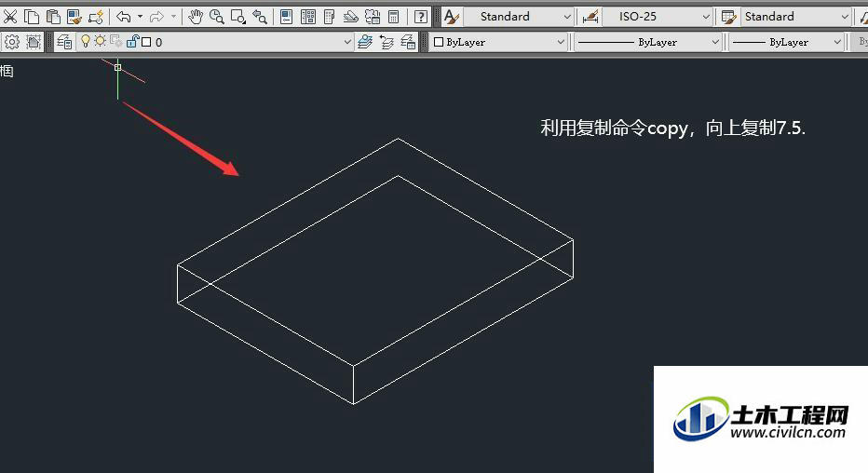The width and height of the screenshot is (868, 473).
Task: Open the Markup Set Manager icon
Action: [x=373, y=17]
